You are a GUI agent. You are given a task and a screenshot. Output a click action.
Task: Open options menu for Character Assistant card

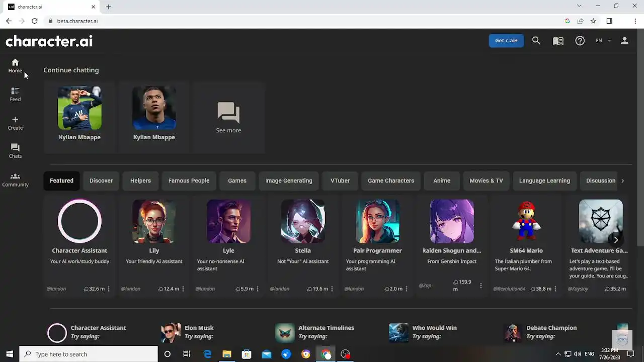coord(109,289)
